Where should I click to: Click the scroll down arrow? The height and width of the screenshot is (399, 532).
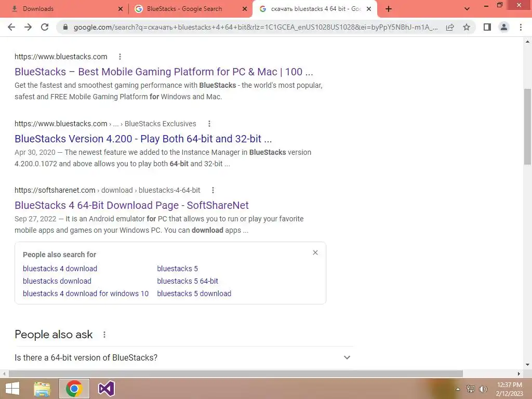(527, 365)
